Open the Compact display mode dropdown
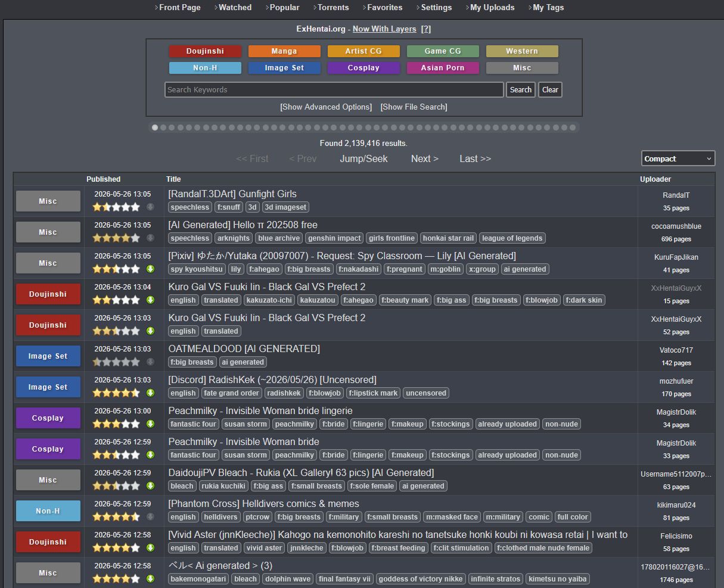The width and height of the screenshot is (724, 588). [678, 158]
